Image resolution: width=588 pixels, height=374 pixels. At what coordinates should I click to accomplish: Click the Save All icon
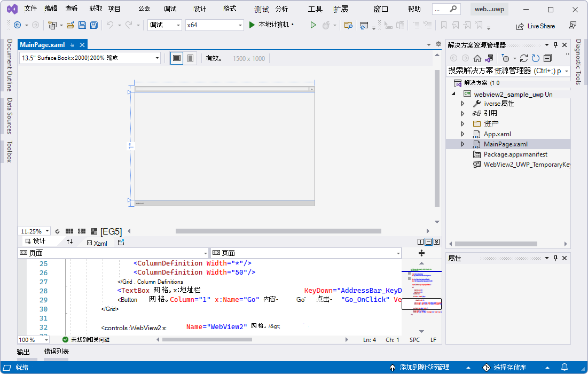[x=94, y=25]
